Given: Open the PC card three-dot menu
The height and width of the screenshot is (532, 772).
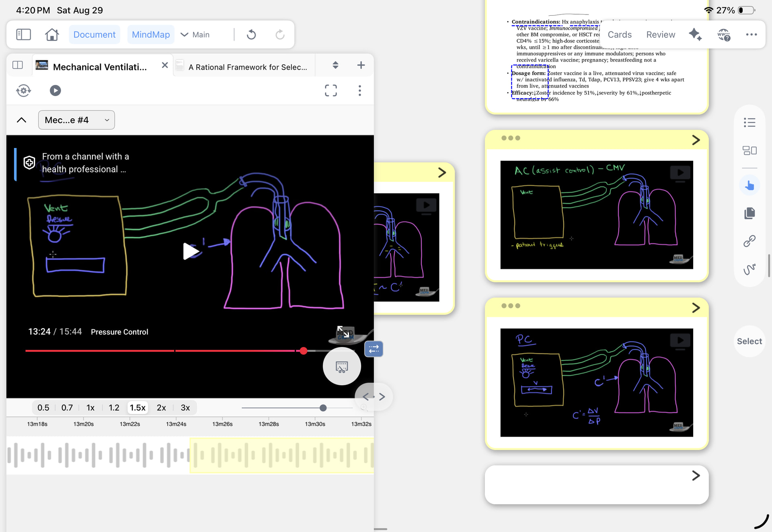Looking at the screenshot, I should point(511,306).
